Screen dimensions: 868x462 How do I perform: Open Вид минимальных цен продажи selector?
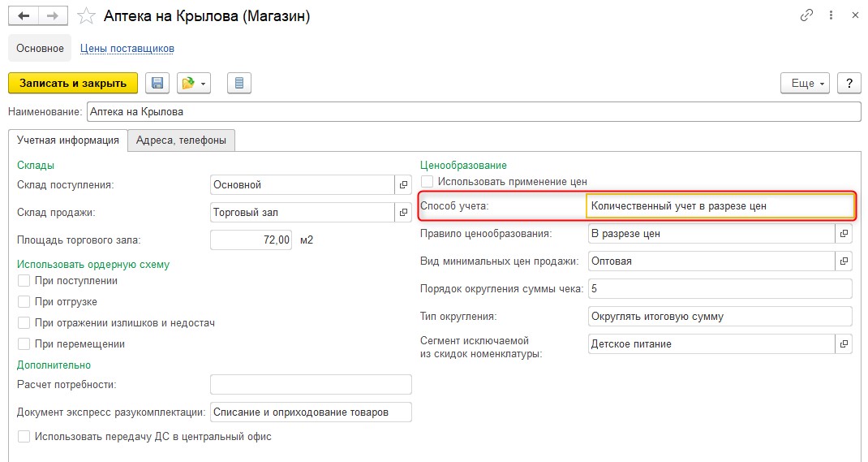click(844, 261)
